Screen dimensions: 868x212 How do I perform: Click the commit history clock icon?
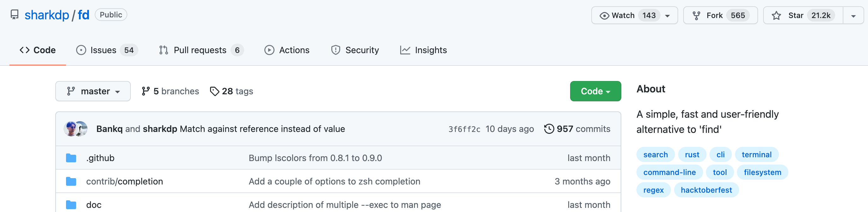coord(549,128)
